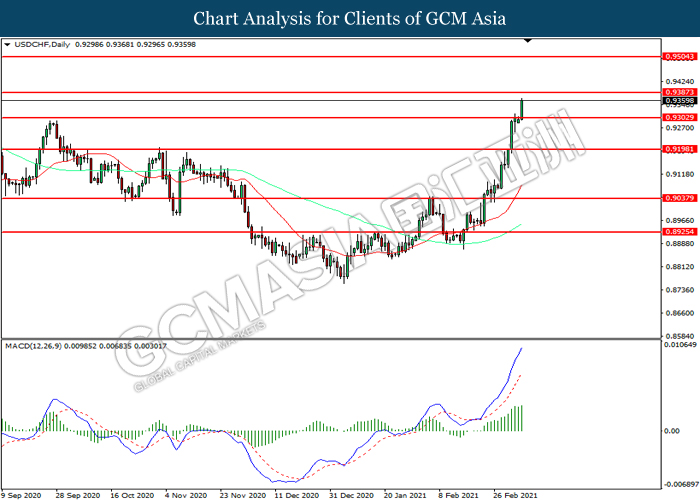The image size is (700, 500).
Task: Click the Chart Analysis for Clients title
Action: tap(350, 18)
